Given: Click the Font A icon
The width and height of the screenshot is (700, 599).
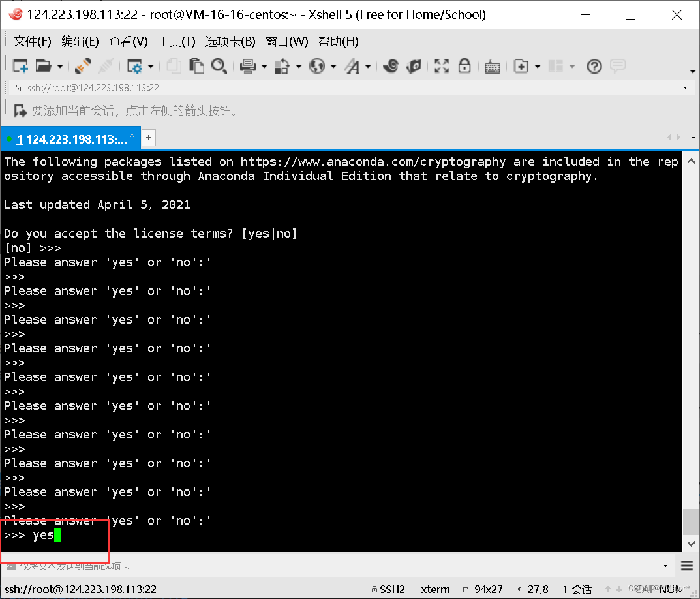Looking at the screenshot, I should pos(352,66).
